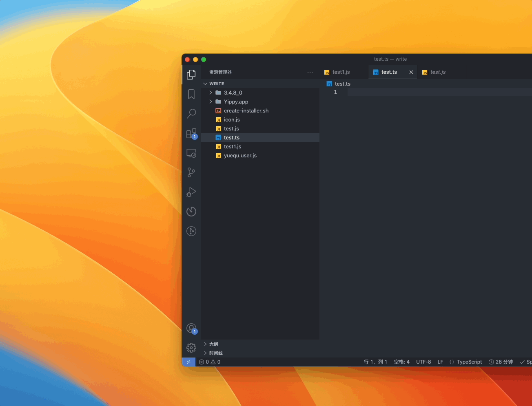532x406 pixels.
Task: Change end-of-line sequence LF
Action: tap(440, 362)
